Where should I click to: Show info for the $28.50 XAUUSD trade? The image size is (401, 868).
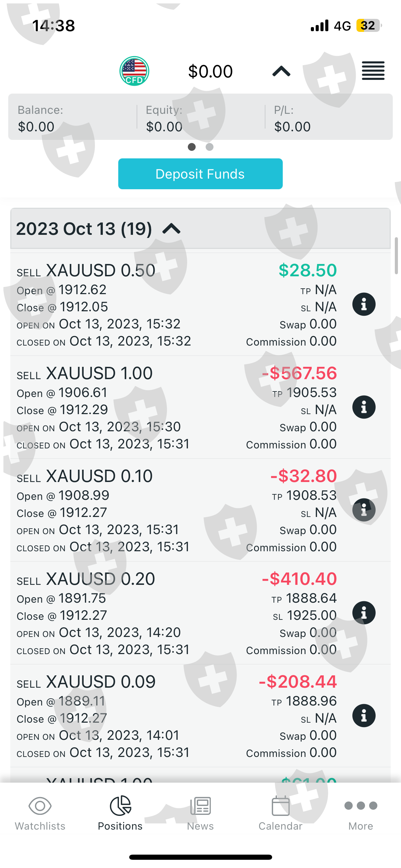364,304
